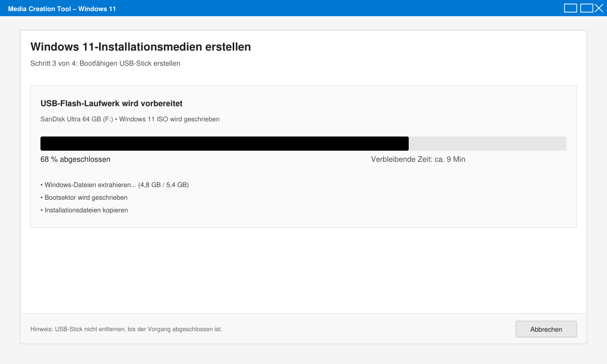
Task: Select the 'Installationsdateien kopieren' step line
Action: (x=84, y=210)
